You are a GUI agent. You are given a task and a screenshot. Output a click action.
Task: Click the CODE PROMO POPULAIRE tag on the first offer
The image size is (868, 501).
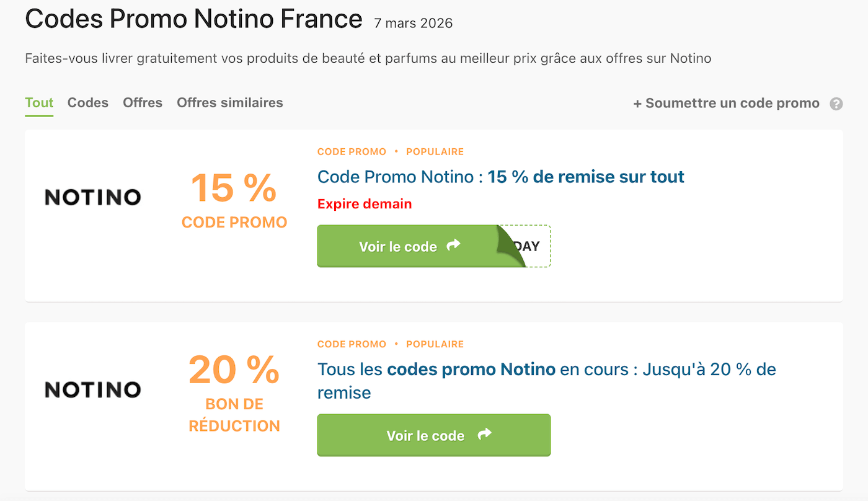391,151
